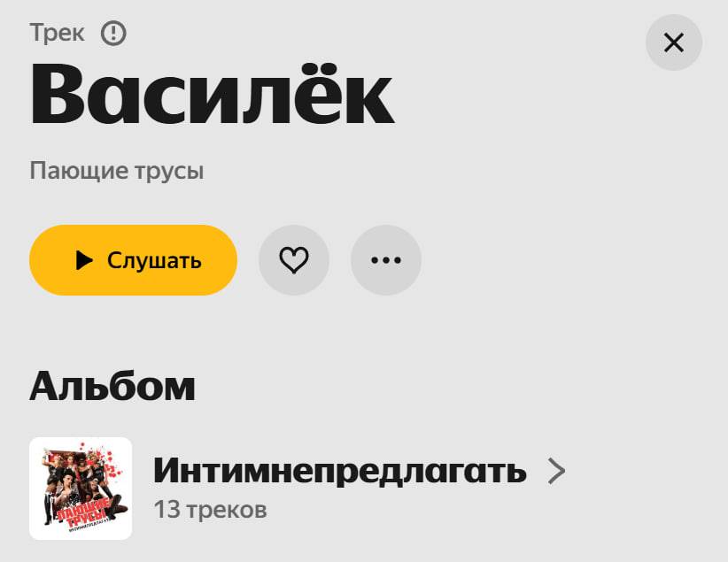Like the track with the heart icon
The height and width of the screenshot is (562, 728).
coord(294,260)
